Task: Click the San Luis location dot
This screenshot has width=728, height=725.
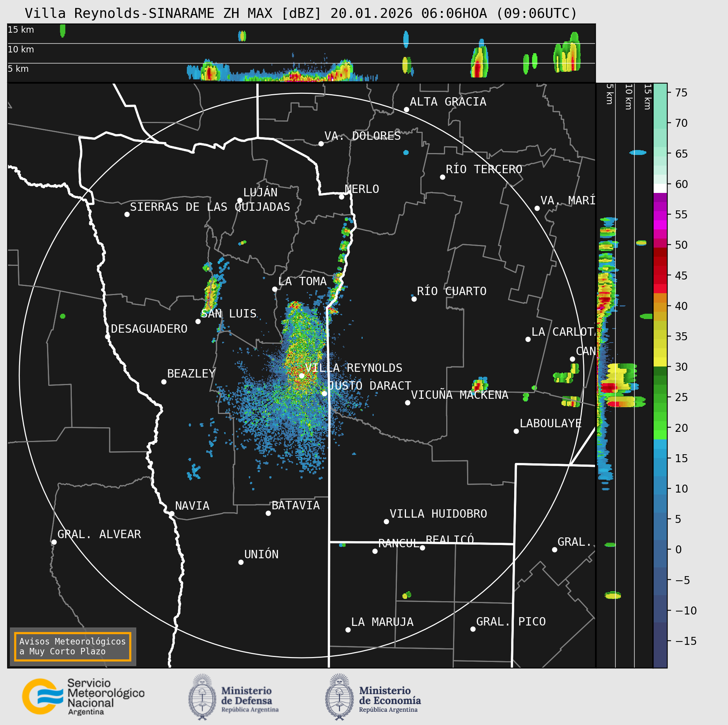Action: [x=198, y=322]
